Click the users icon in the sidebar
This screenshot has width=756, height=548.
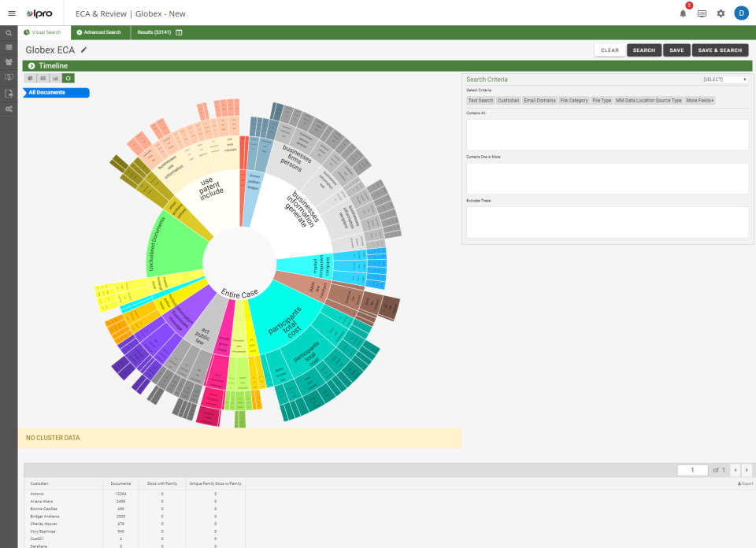click(x=9, y=62)
